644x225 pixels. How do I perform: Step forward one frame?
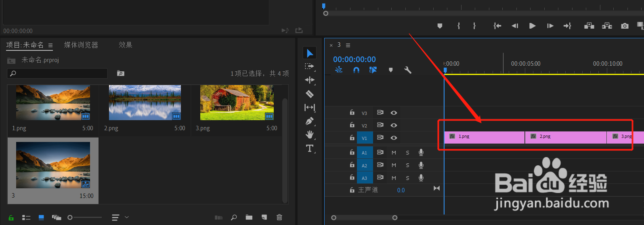pyautogui.click(x=550, y=26)
